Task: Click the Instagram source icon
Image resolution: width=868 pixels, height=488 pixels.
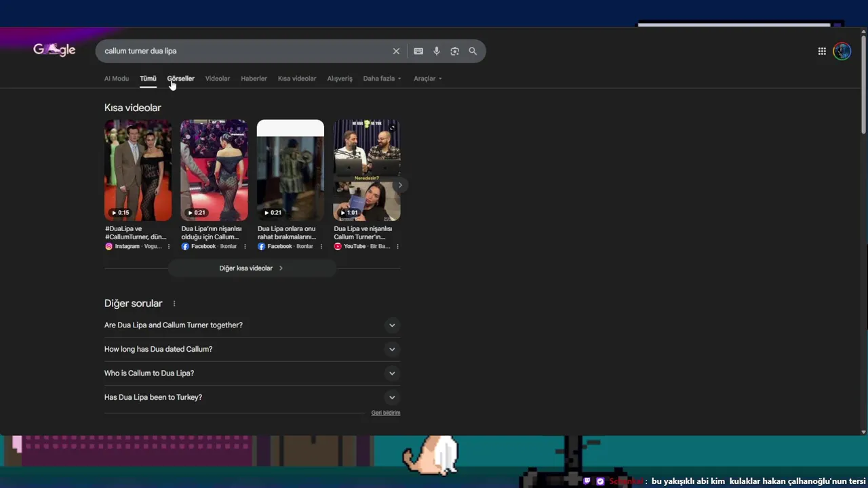Action: click(x=108, y=247)
